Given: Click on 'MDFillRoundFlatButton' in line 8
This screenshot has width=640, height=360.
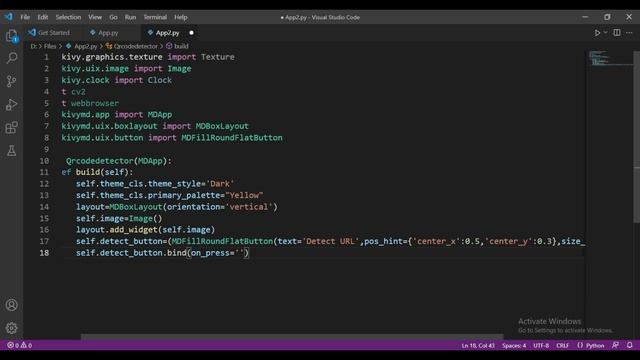Looking at the screenshot, I should [232, 138].
